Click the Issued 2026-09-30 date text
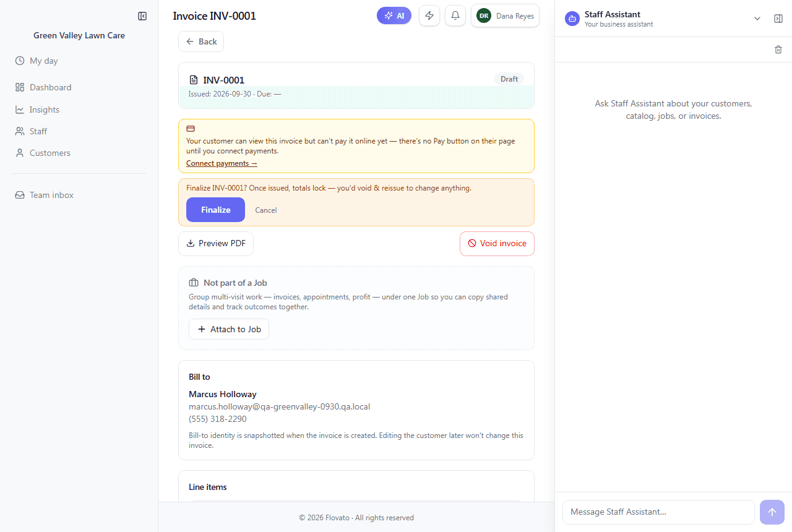Image resolution: width=792 pixels, height=532 pixels. (219, 94)
